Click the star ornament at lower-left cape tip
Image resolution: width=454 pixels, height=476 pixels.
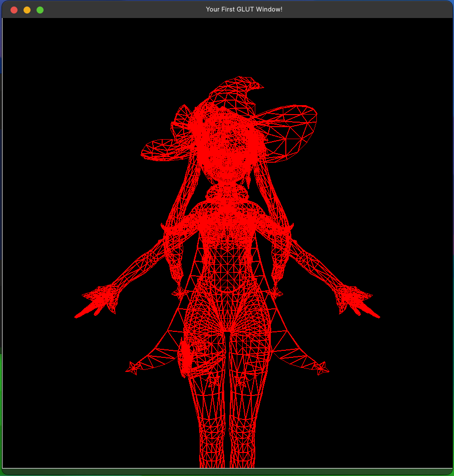133,369
